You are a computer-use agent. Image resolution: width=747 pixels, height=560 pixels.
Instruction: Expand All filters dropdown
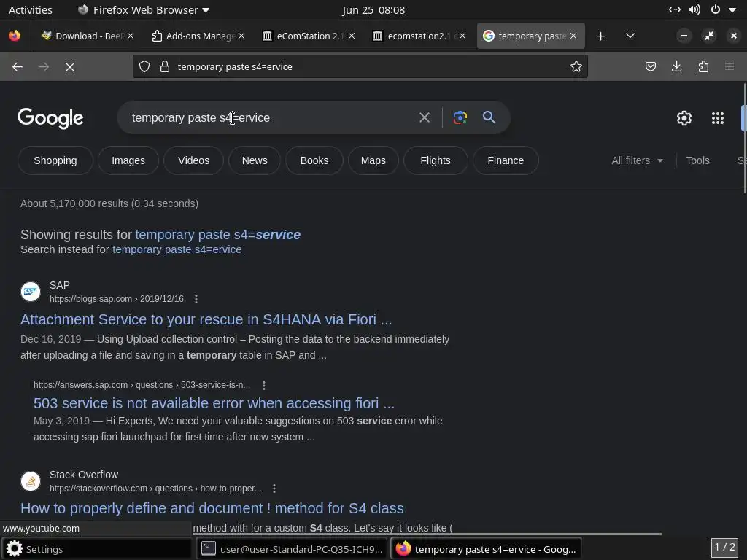pyautogui.click(x=638, y=160)
